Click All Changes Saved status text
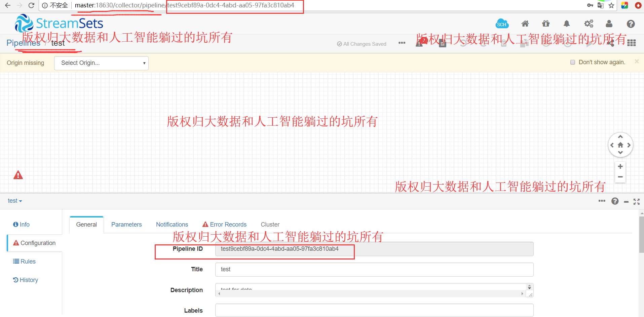The height and width of the screenshot is (317, 644). click(362, 44)
